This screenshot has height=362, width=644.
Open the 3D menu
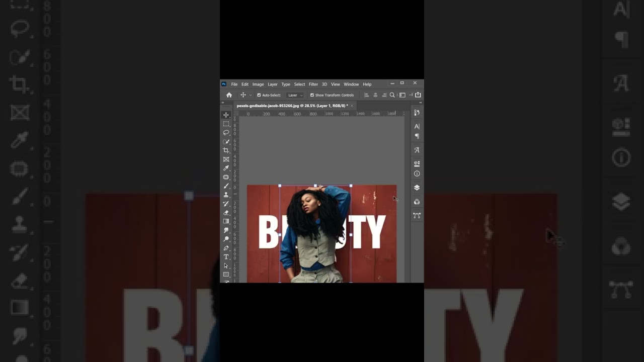(325, 84)
